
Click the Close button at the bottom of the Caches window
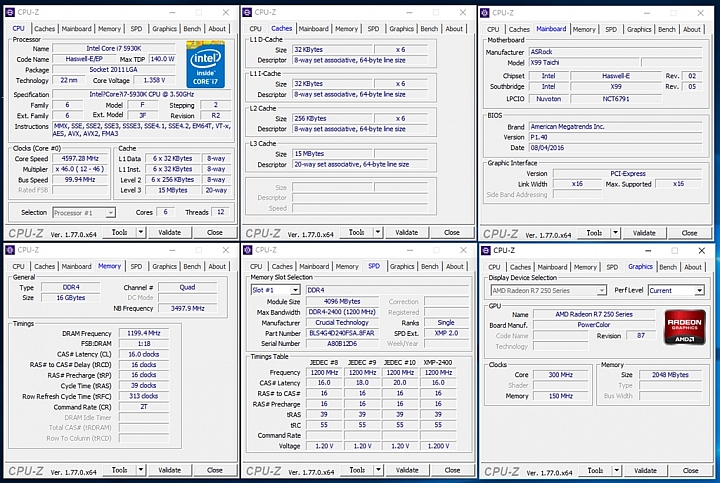point(452,232)
